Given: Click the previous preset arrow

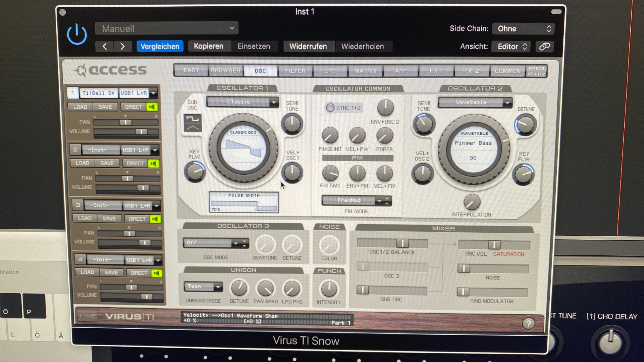Looking at the screenshot, I should pyautogui.click(x=104, y=47).
